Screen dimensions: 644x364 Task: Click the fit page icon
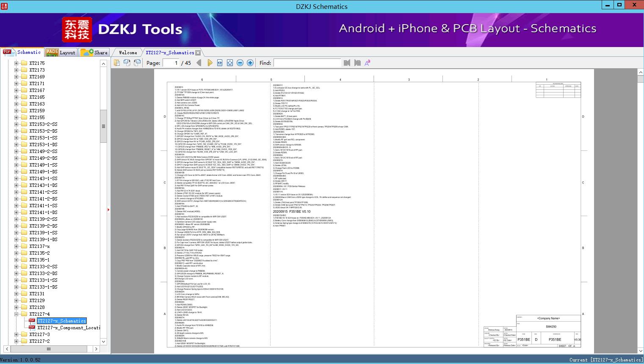(230, 63)
